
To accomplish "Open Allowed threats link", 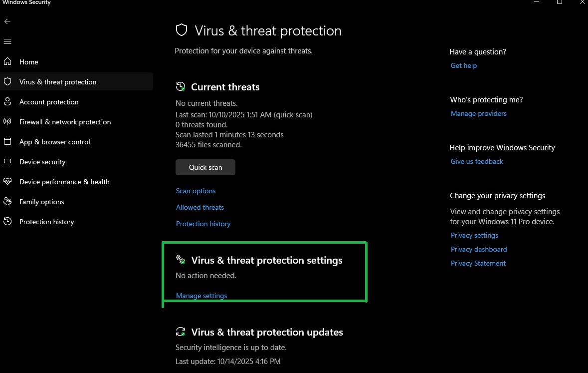I will coord(200,207).
